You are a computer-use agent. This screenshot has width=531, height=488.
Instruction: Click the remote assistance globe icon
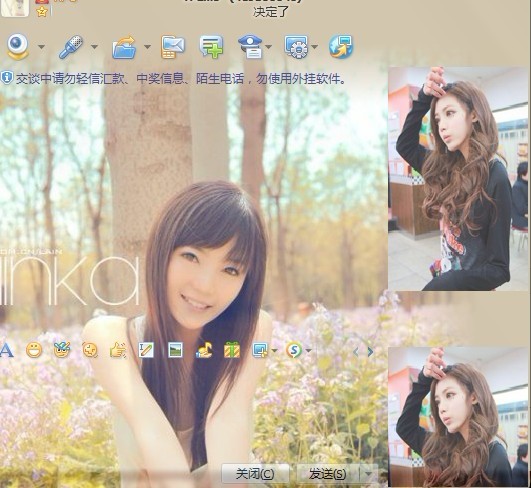point(341,46)
